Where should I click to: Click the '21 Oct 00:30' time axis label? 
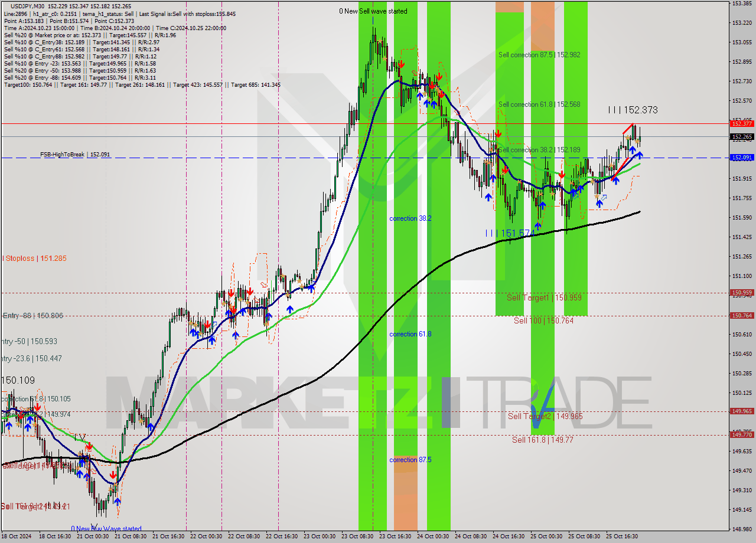tap(92, 537)
